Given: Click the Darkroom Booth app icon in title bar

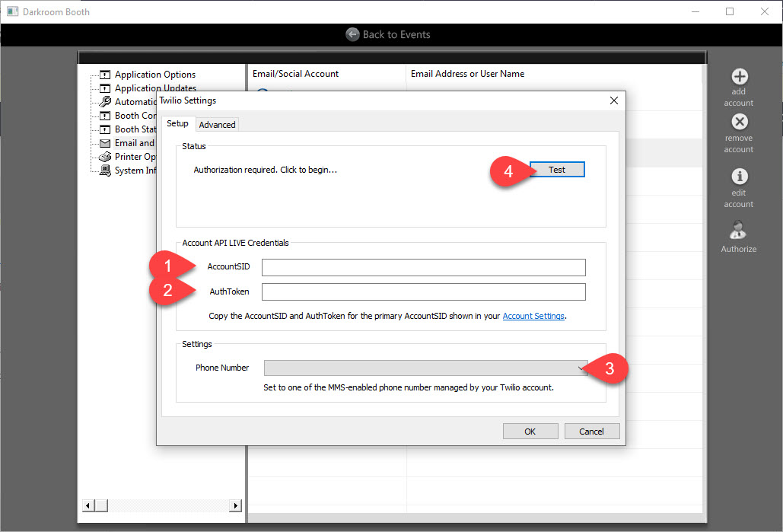Looking at the screenshot, I should click(x=12, y=11).
